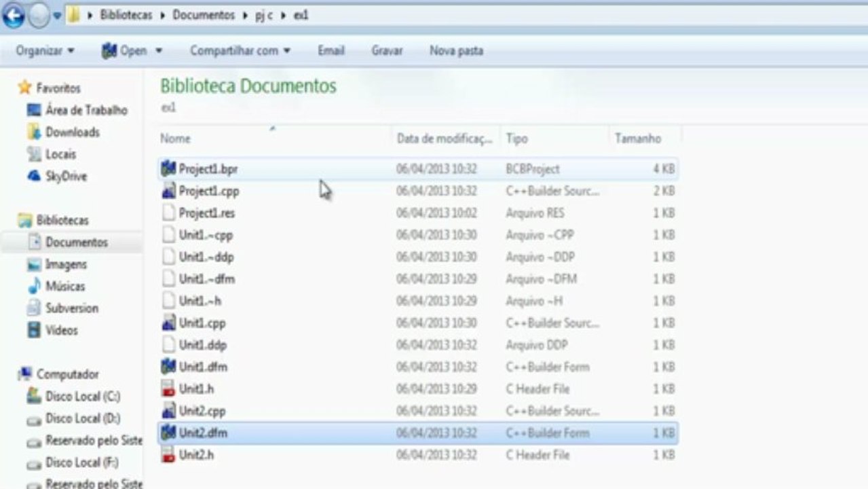Sort by Data de modificação column
The height and width of the screenshot is (489, 868).
[x=445, y=139]
